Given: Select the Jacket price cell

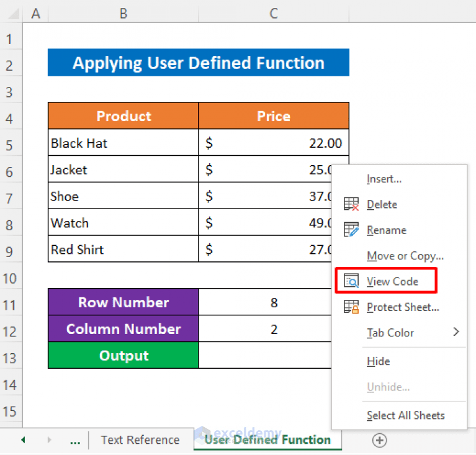Looking at the screenshot, I should coord(265,169).
